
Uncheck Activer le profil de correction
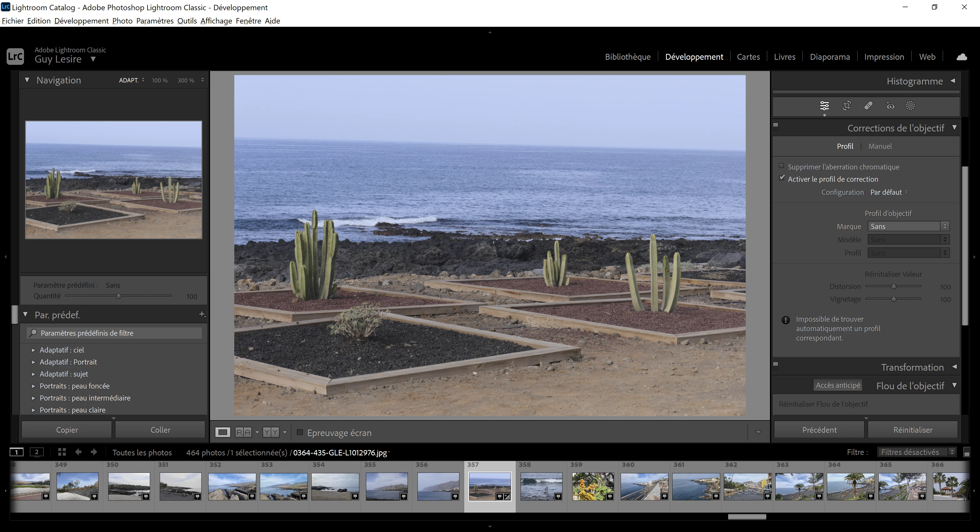781,178
